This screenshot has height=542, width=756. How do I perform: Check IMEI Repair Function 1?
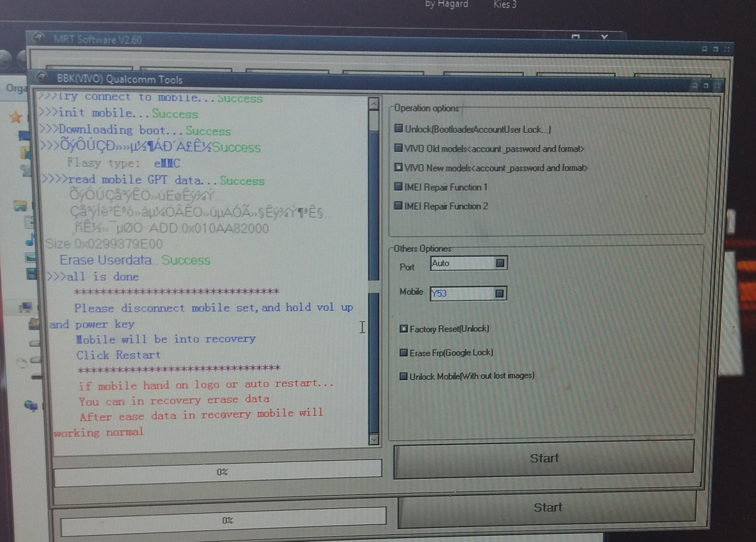398,186
